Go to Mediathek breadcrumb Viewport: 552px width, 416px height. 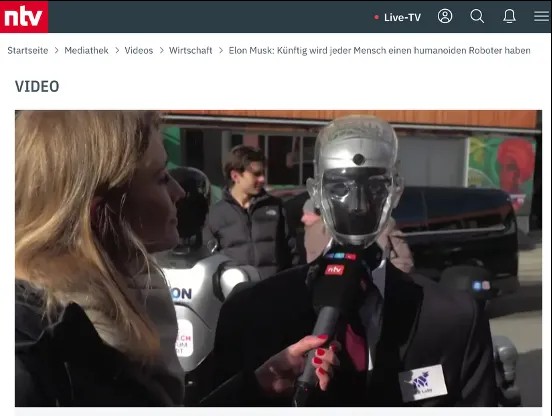pyautogui.click(x=86, y=51)
